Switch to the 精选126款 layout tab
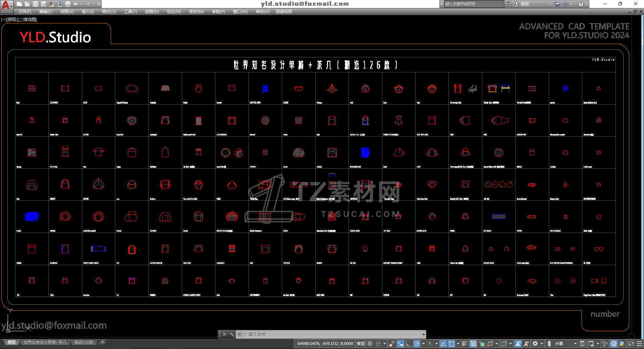Viewport: 644px width, 349px height. click(84, 342)
